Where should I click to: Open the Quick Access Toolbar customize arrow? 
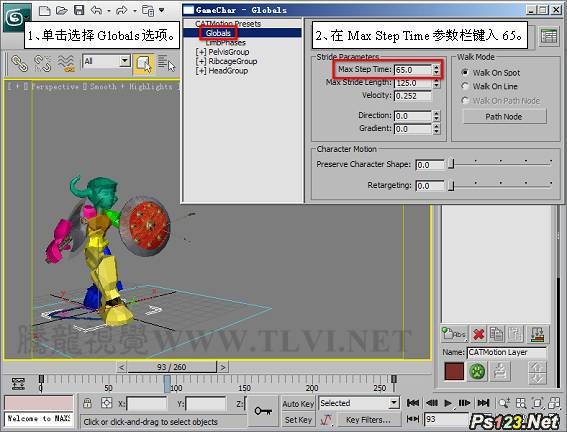click(x=162, y=10)
